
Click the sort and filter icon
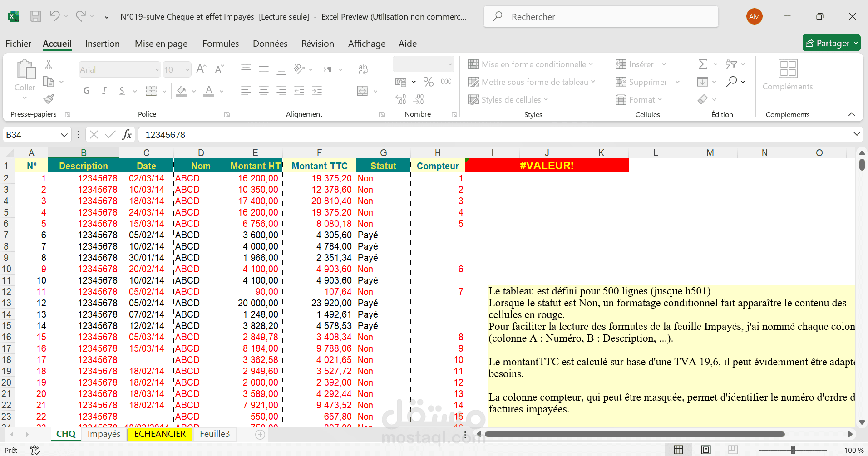coord(731,64)
